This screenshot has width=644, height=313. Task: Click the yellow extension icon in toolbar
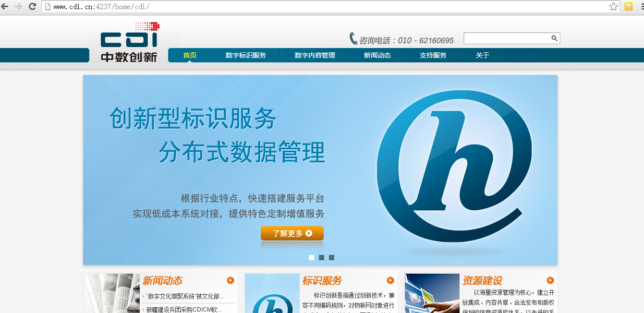628,6
